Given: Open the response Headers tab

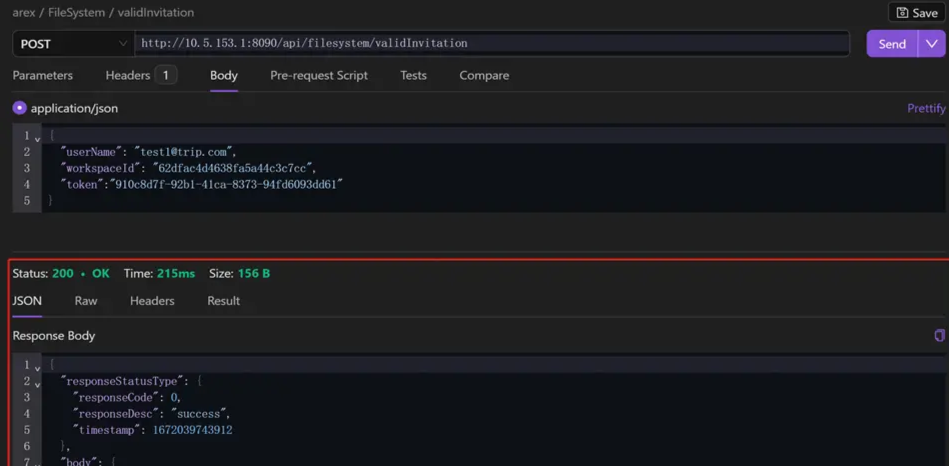Looking at the screenshot, I should pyautogui.click(x=152, y=300).
